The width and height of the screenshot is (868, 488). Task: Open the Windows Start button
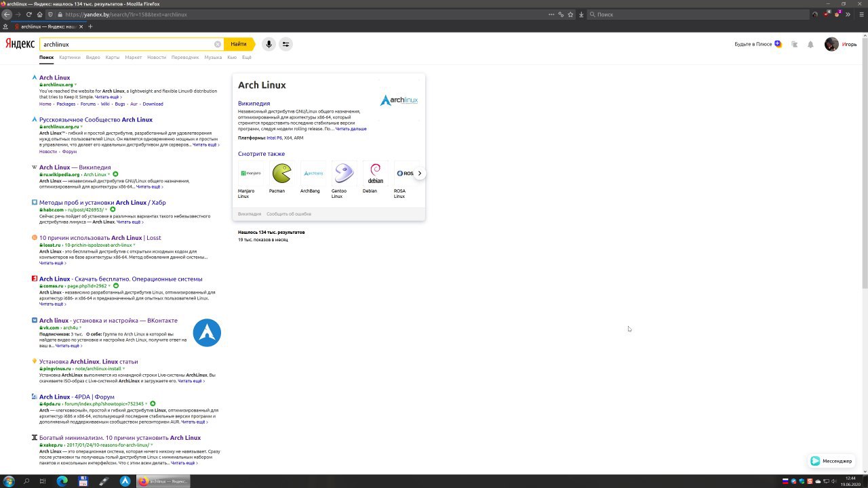(x=9, y=481)
